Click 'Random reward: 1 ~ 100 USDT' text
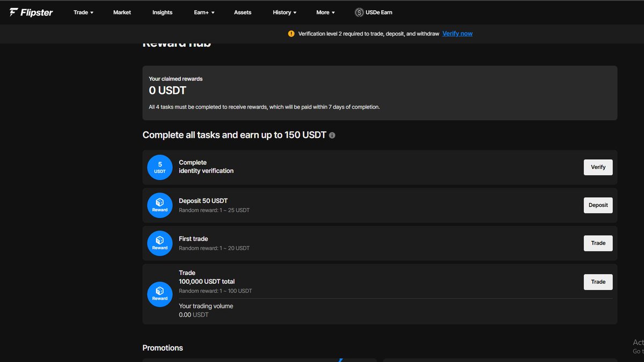 (215, 291)
